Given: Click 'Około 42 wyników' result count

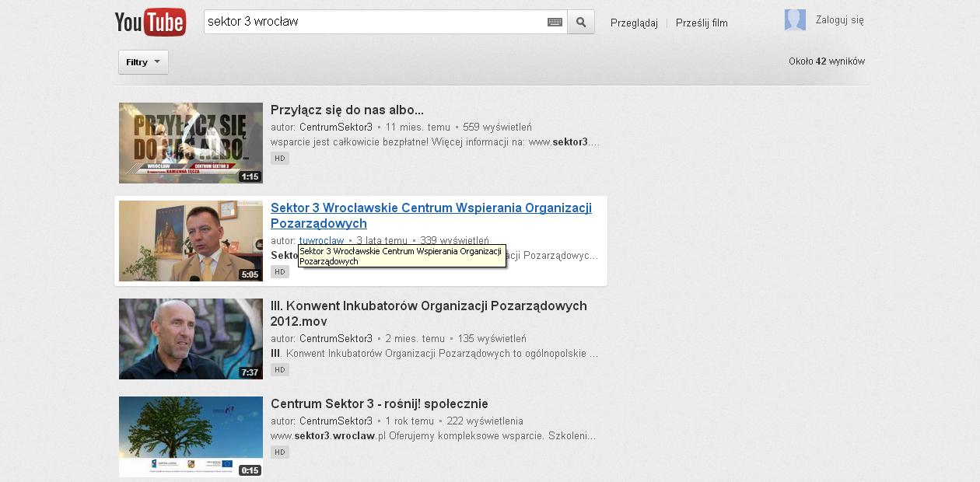Looking at the screenshot, I should pos(827,61).
